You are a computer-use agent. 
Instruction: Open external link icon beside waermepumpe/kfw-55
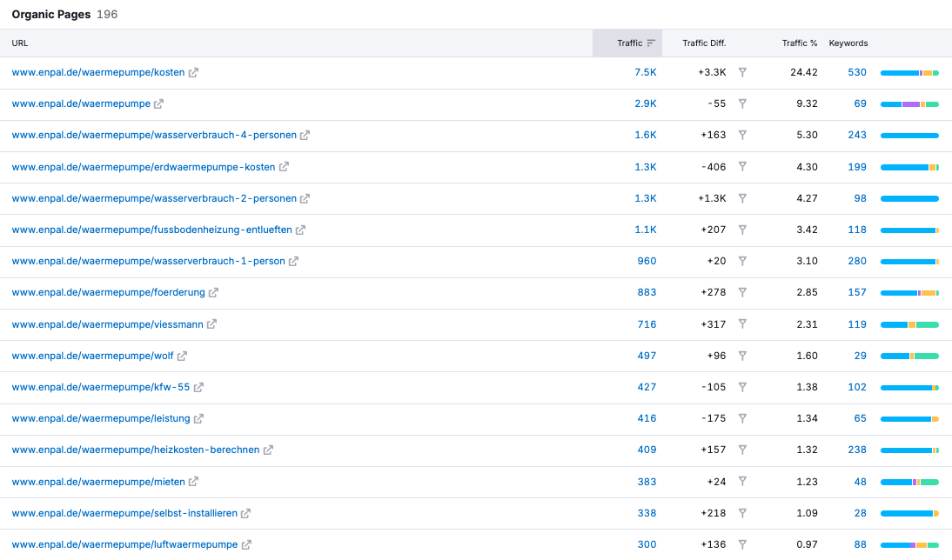pyautogui.click(x=198, y=387)
